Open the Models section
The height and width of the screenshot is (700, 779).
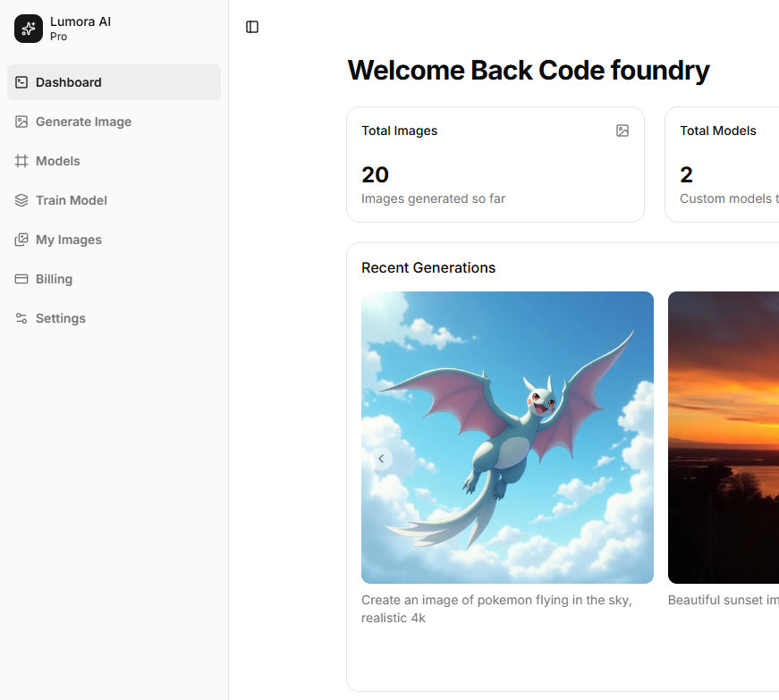tap(114, 161)
